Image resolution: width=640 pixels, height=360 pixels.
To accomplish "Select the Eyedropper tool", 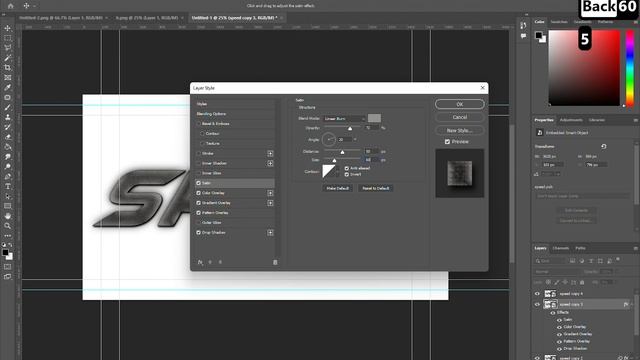I will coord(7,87).
